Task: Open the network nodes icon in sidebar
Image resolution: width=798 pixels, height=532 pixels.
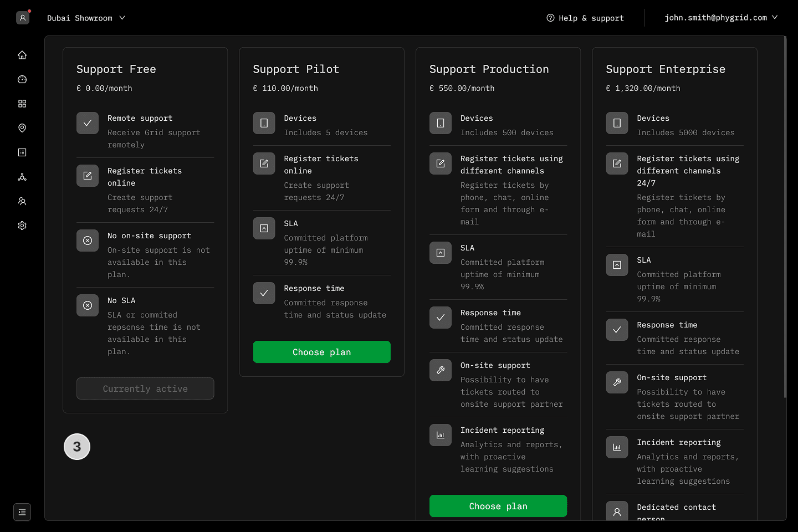Action: 22,177
